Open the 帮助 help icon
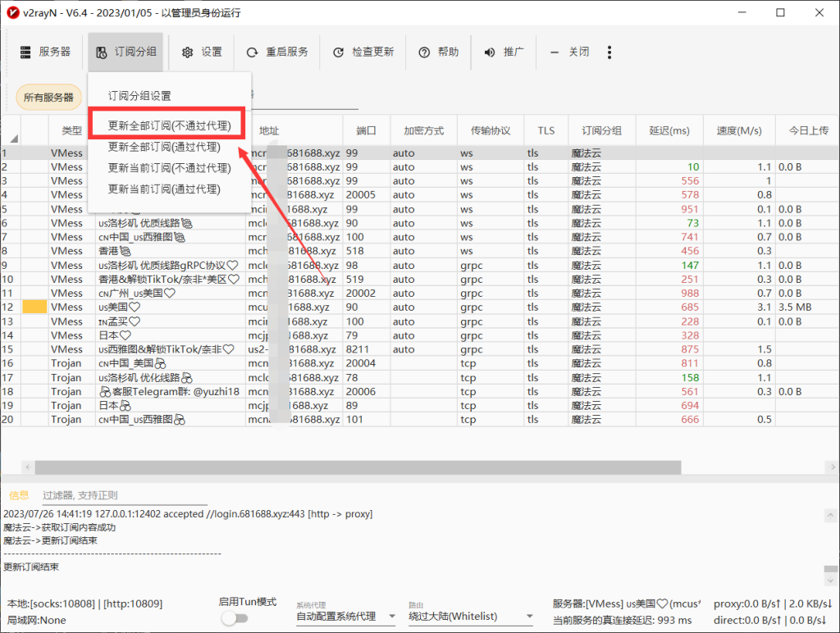This screenshot has height=633, width=840. (422, 51)
